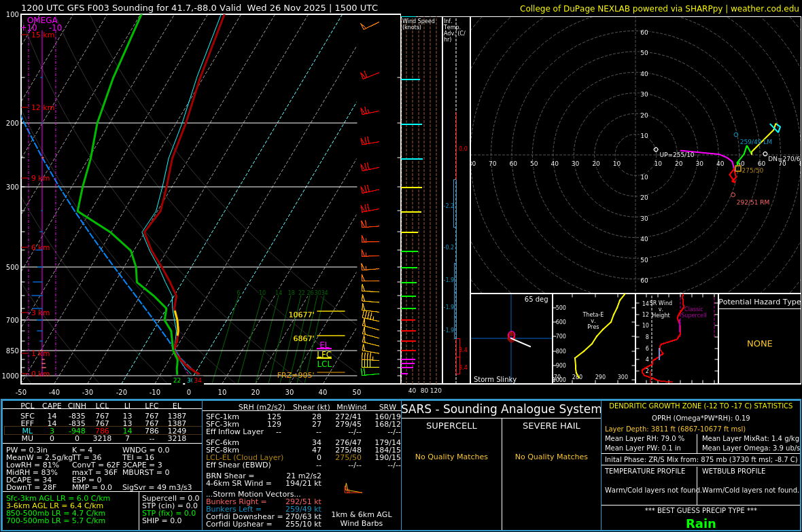This screenshot has width=802, height=532.
Task: Click the green 'Rain' precip type
Action: [701, 524]
